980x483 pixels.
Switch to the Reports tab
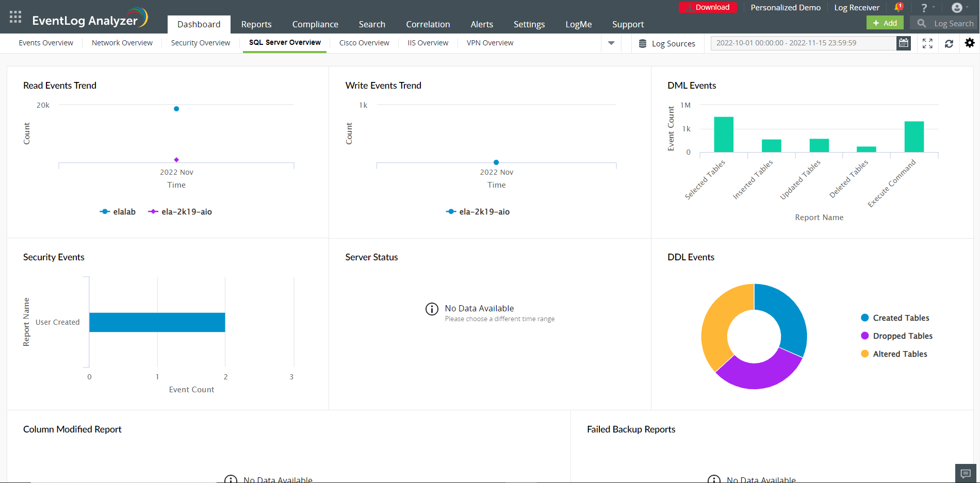point(256,24)
